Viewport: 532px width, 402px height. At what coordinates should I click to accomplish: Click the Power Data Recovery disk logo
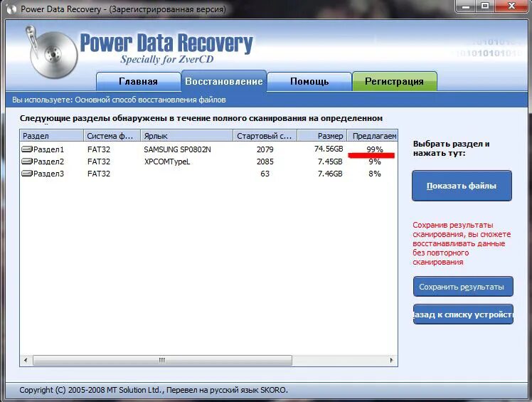click(x=51, y=52)
